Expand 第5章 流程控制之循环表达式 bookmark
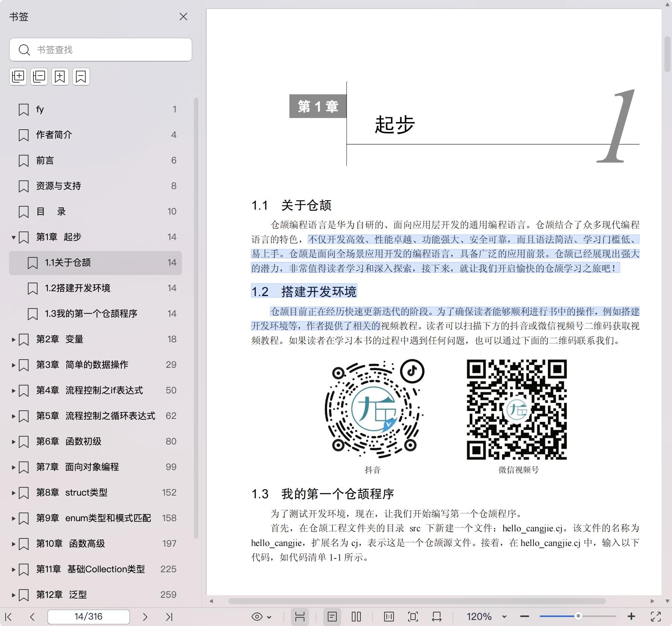The image size is (672, 626). [14, 416]
